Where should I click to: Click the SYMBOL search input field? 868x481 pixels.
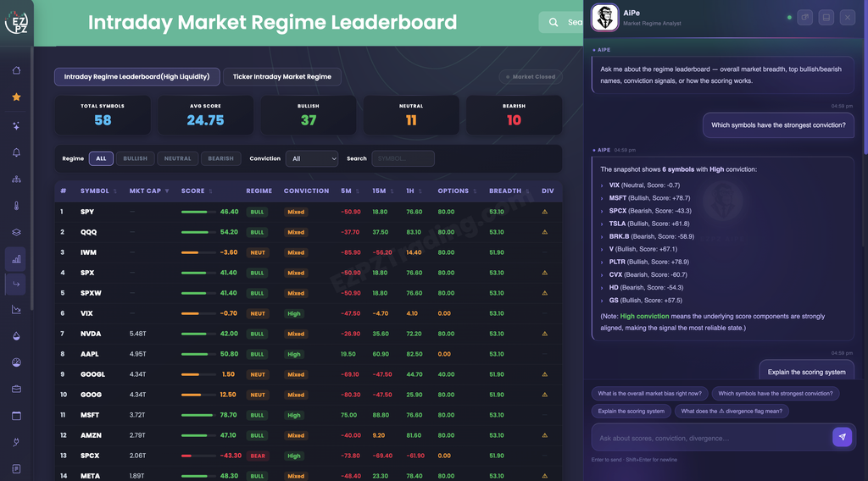(403, 158)
